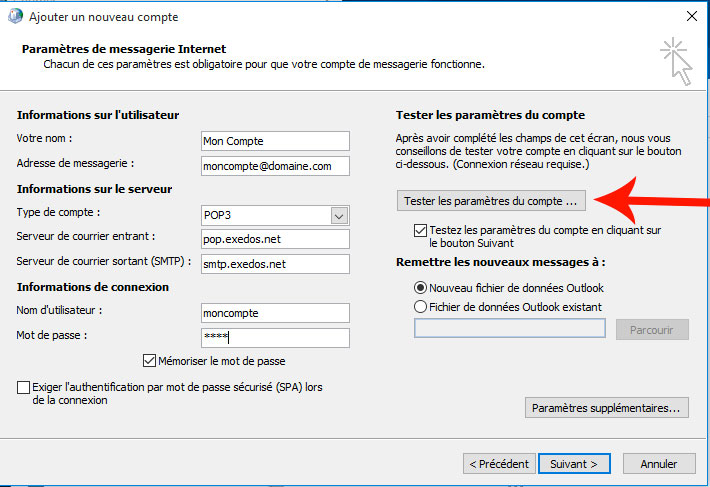The image size is (710, 487).
Task: Toggle the Mémoriser le mot de passe checkbox
Action: (150, 361)
